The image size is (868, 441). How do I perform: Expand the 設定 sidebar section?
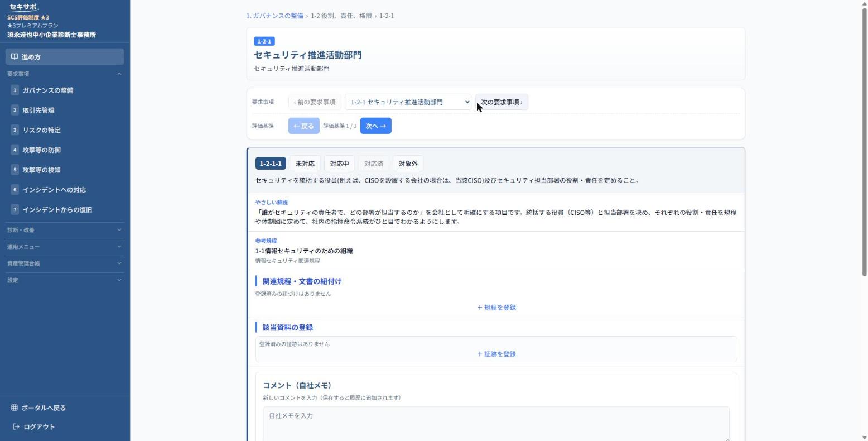pyautogui.click(x=65, y=280)
